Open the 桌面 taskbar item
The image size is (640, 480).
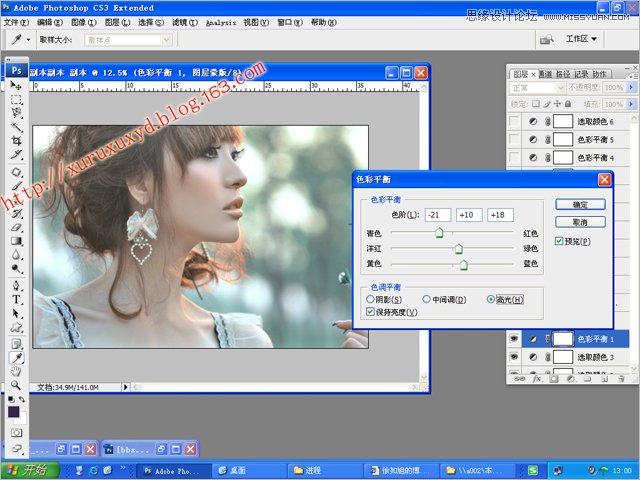249,470
